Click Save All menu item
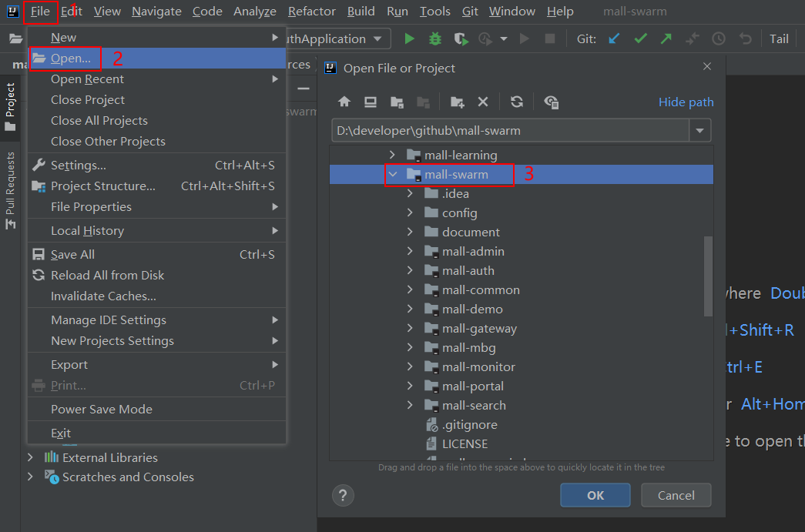The width and height of the screenshot is (805, 532). 156,255
